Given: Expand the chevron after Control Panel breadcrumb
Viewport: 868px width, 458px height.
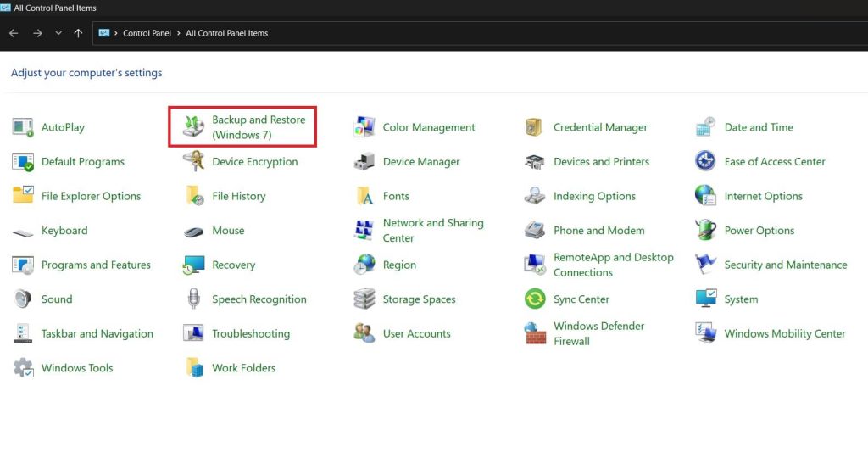Looking at the screenshot, I should tap(179, 33).
